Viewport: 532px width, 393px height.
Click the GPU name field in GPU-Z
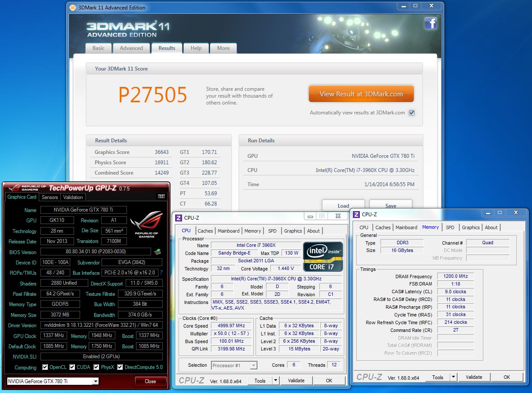click(84, 210)
